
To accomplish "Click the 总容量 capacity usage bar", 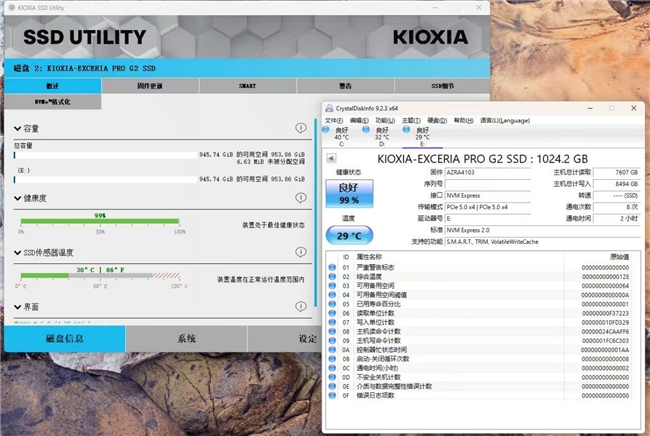I will point(105,155).
